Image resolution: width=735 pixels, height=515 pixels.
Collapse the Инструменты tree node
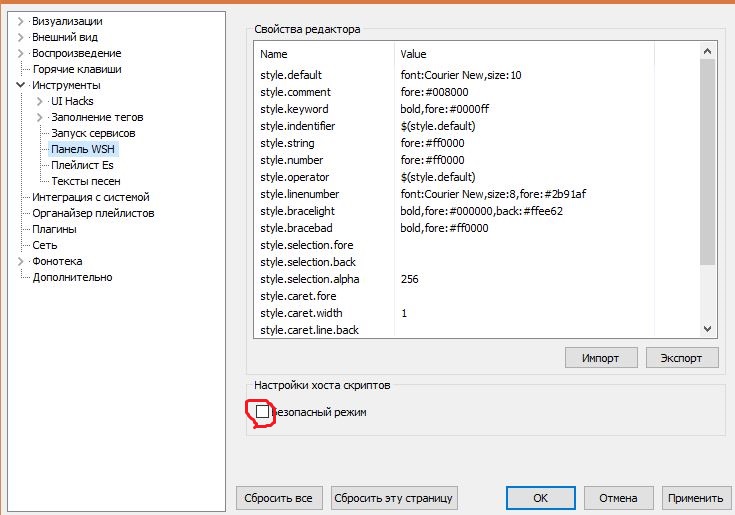click(x=20, y=85)
